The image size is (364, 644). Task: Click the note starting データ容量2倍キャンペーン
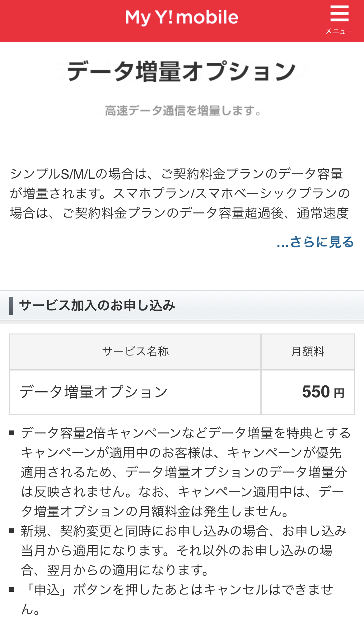pos(185,472)
